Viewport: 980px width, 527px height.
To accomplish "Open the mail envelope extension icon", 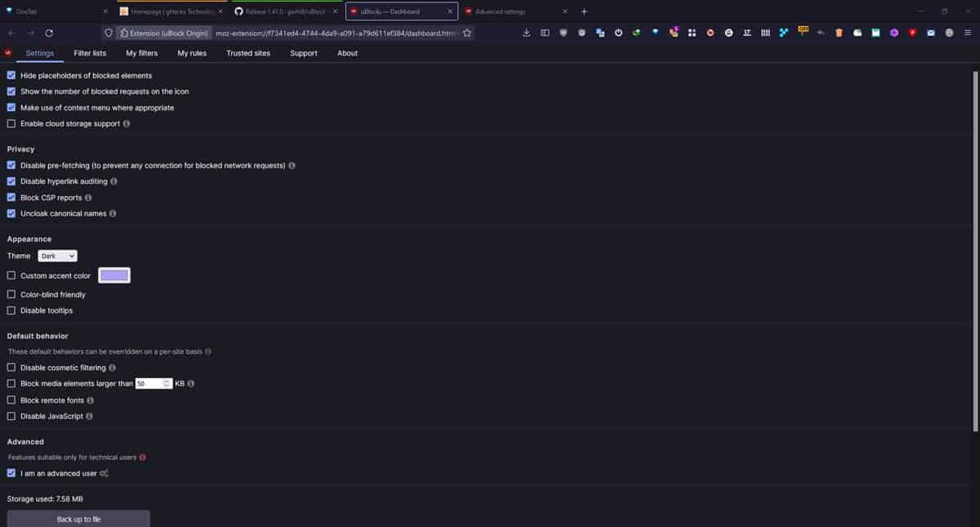I will click(930, 33).
